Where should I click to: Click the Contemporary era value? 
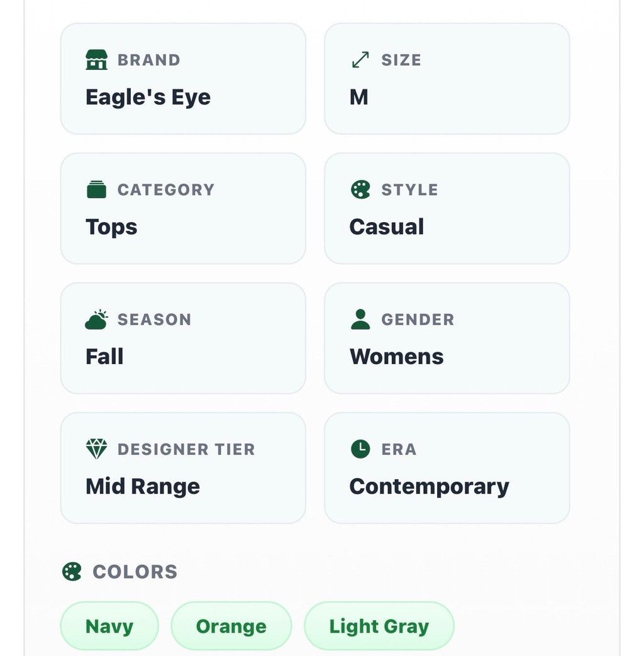[430, 487]
